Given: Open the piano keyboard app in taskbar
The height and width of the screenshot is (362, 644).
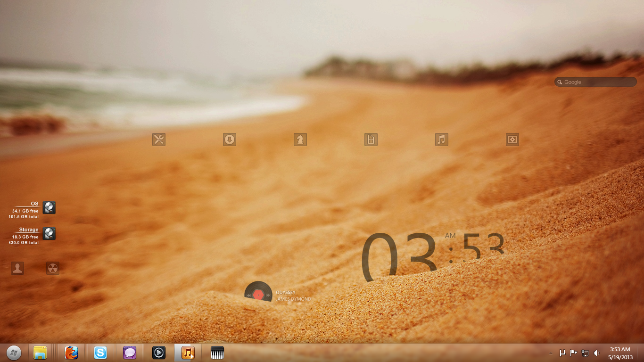Looking at the screenshot, I should pos(217,353).
